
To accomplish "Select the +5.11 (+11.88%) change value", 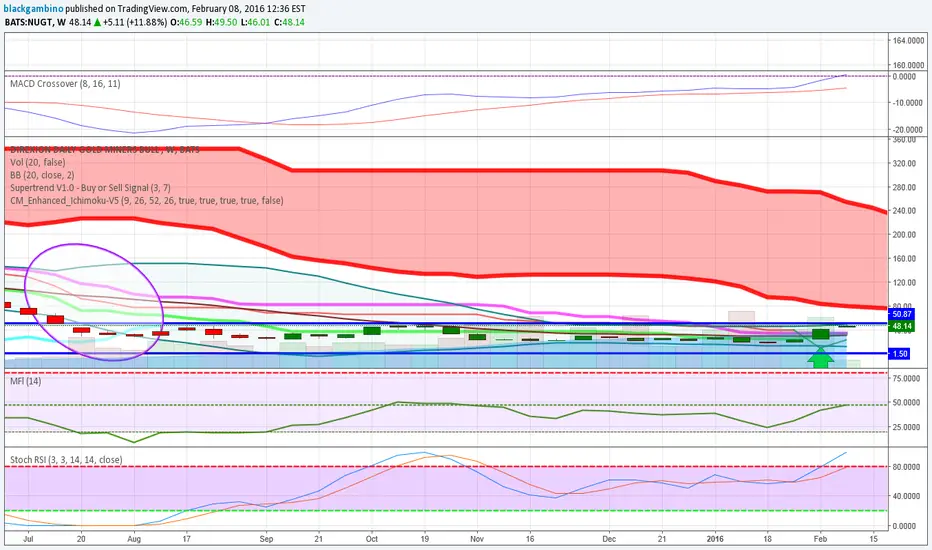I will pyautogui.click(x=134, y=22).
